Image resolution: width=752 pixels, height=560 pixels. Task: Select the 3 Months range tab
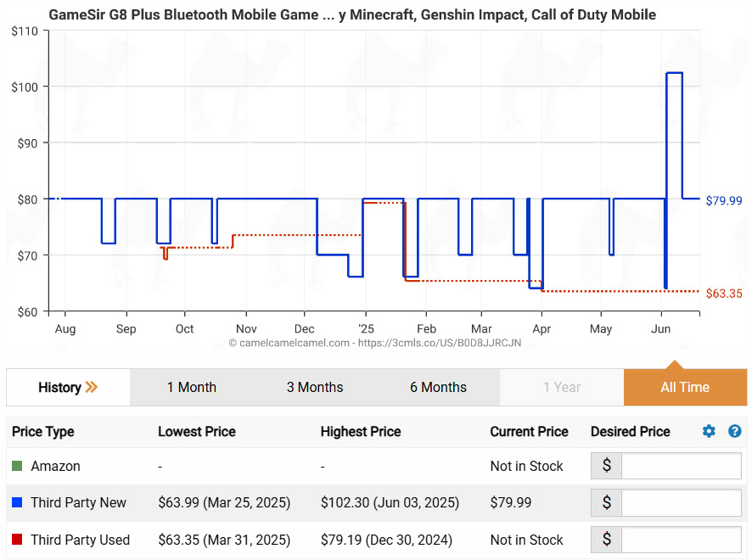coord(315,388)
